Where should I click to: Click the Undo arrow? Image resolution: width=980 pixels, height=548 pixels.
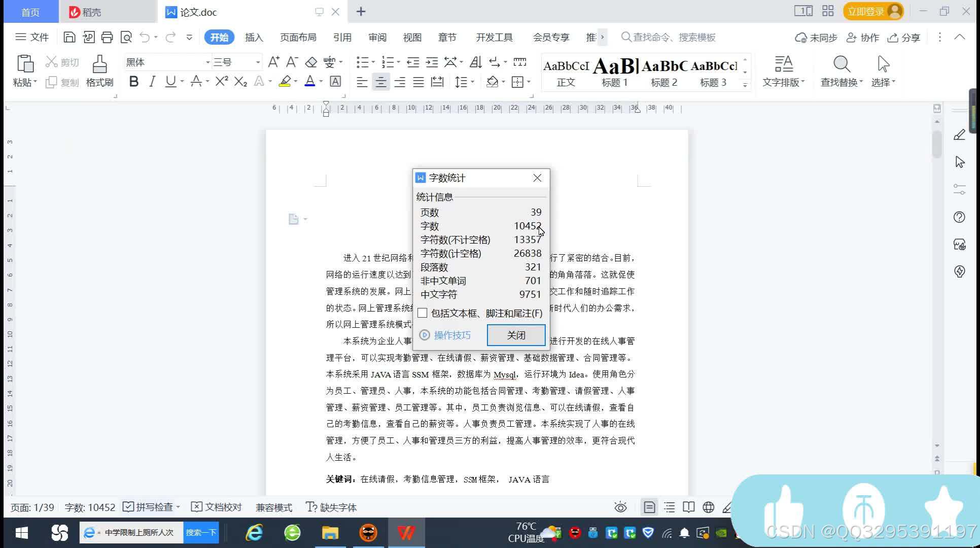(145, 37)
